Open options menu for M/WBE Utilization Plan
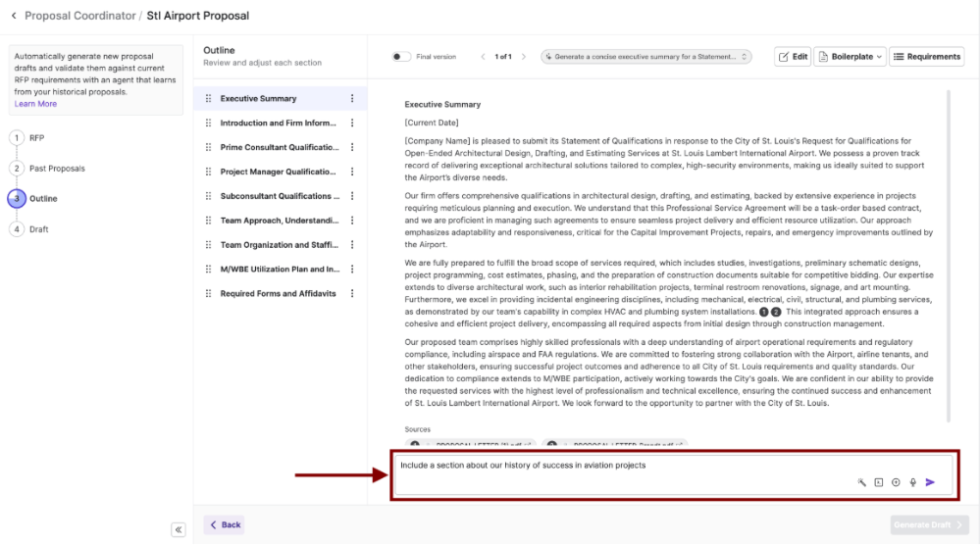The image size is (980, 545). (x=352, y=269)
